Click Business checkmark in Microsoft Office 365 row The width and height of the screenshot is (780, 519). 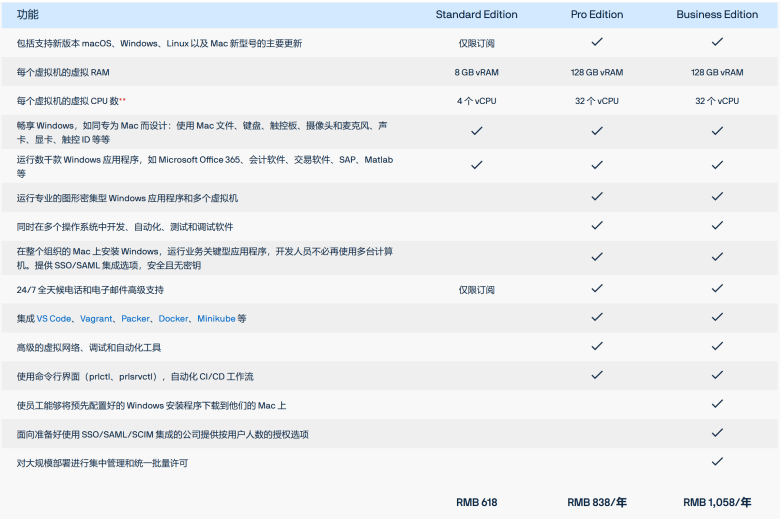(x=717, y=165)
